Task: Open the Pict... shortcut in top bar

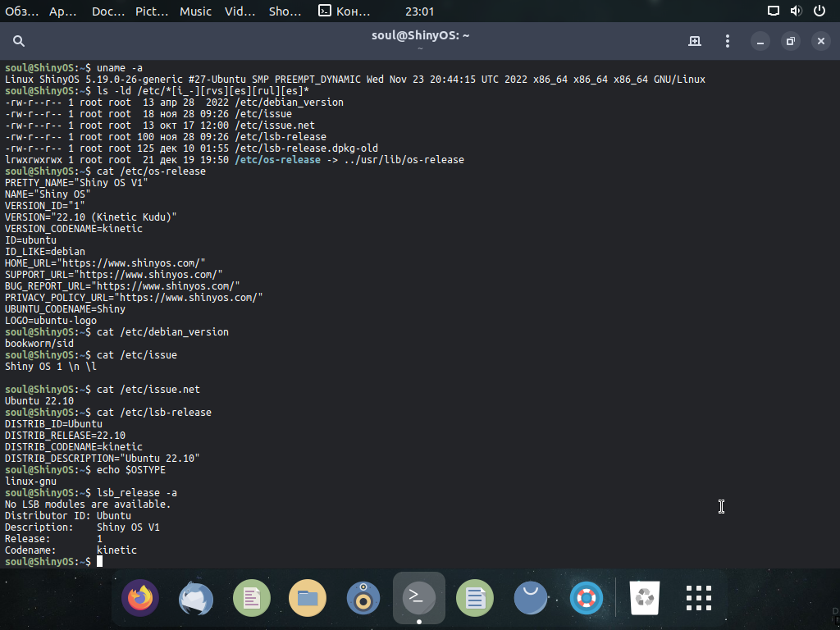Action: pos(152,11)
